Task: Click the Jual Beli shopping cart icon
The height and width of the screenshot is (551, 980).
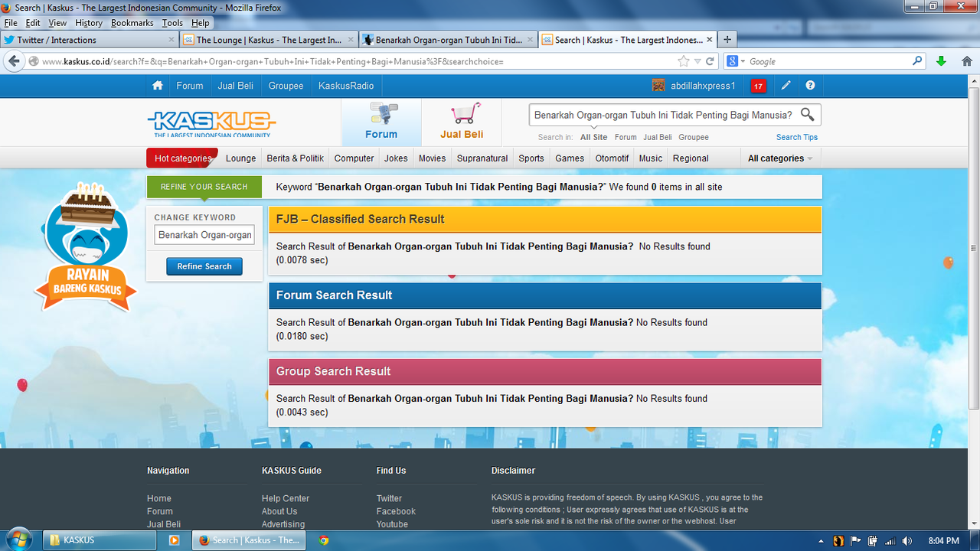Action: point(465,113)
